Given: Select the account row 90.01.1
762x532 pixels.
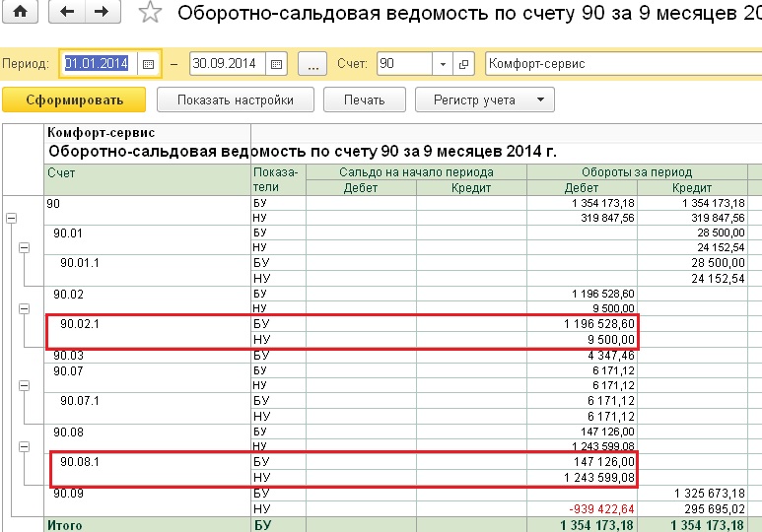Looking at the screenshot, I should point(147,270).
